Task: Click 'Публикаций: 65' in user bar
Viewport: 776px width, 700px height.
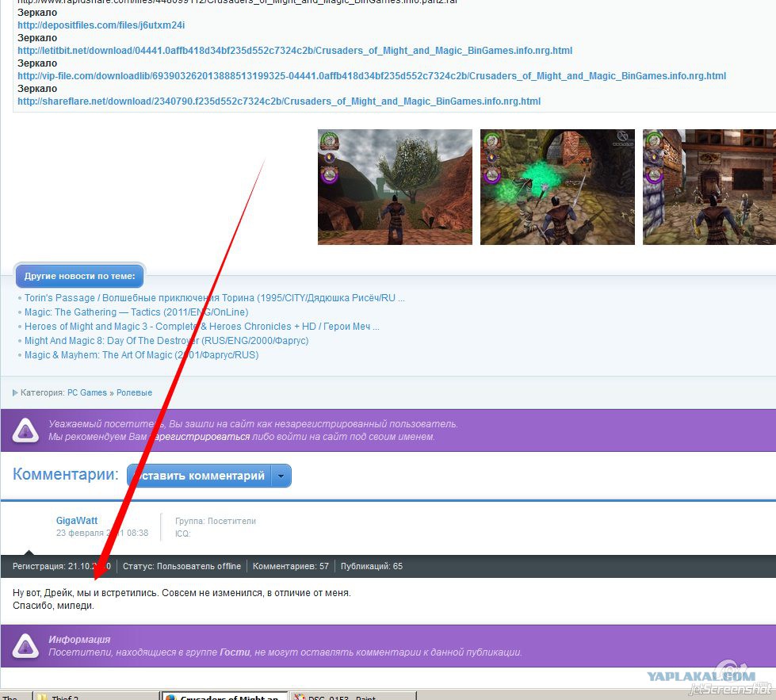Action: (371, 566)
